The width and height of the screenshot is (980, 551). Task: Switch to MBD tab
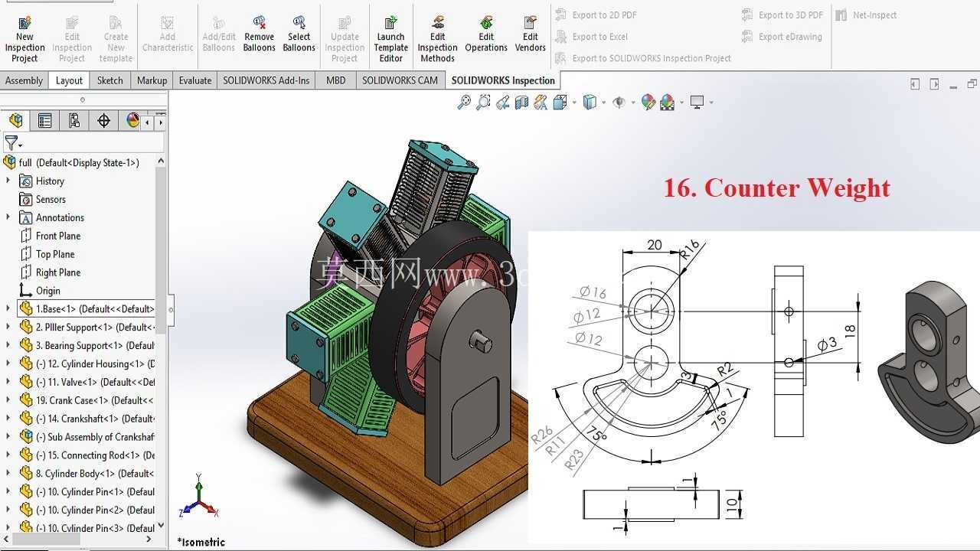pyautogui.click(x=335, y=80)
